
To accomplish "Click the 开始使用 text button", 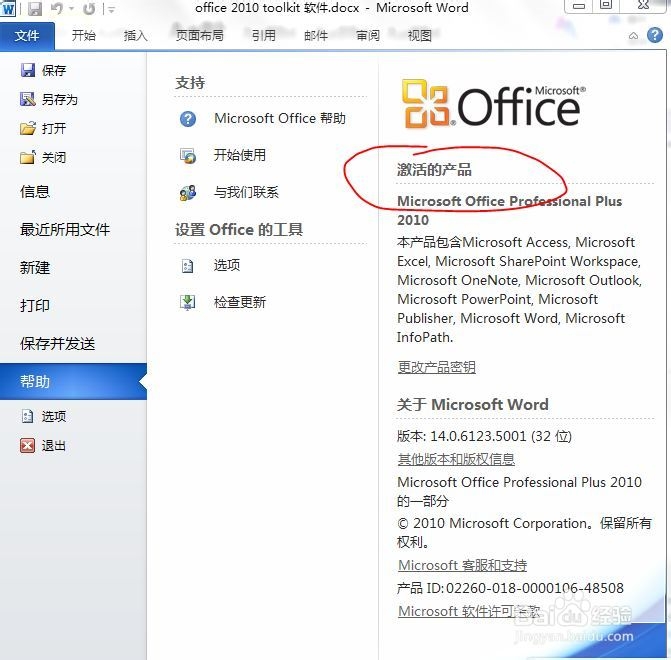I will (240, 155).
